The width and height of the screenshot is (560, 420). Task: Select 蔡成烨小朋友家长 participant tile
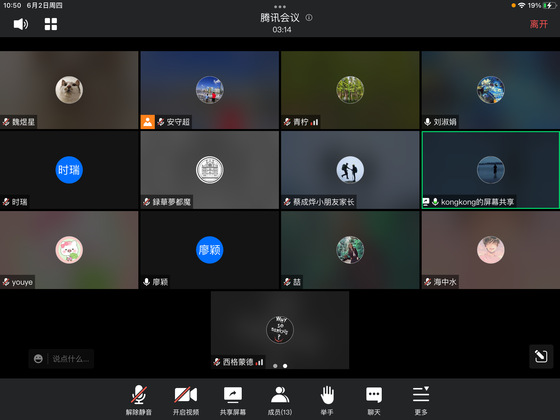point(350,170)
